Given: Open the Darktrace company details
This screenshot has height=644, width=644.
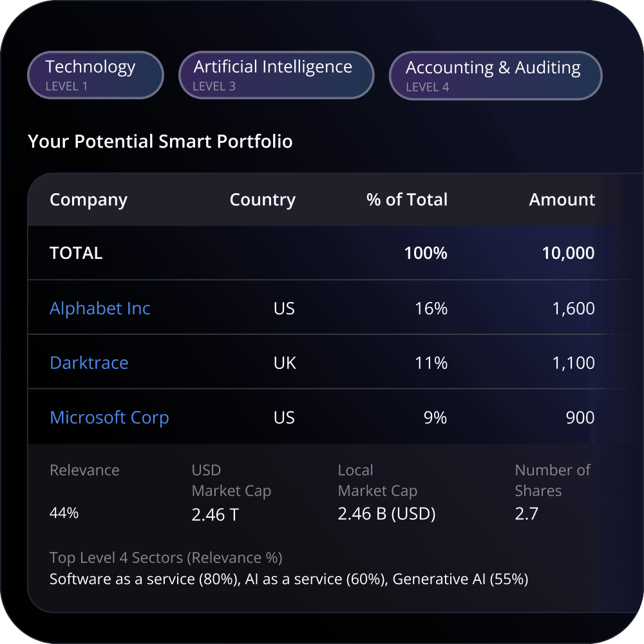Looking at the screenshot, I should [x=89, y=363].
